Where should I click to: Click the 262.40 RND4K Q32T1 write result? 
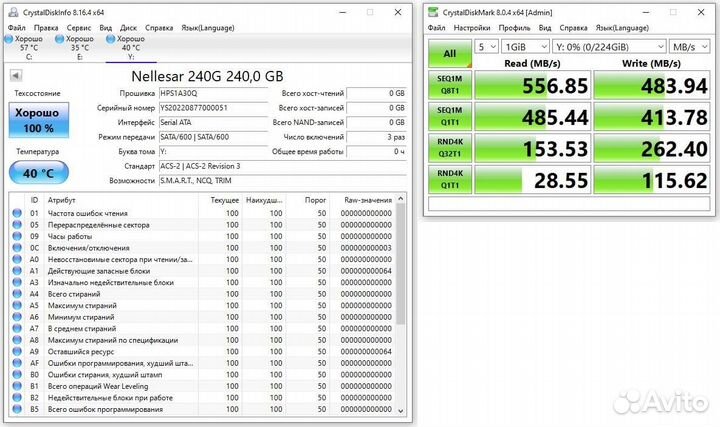click(652, 148)
